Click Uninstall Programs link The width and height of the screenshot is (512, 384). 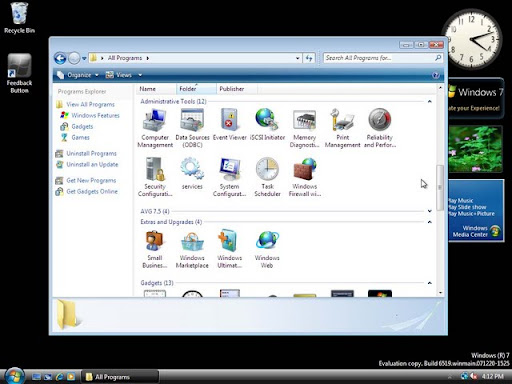[x=91, y=153]
